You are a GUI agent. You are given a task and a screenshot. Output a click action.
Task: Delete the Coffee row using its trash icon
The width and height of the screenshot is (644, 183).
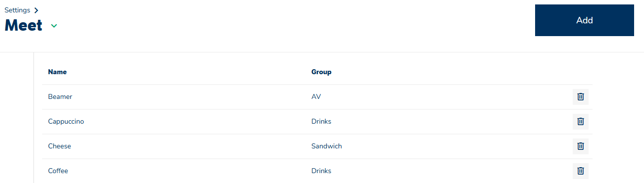pos(581,171)
